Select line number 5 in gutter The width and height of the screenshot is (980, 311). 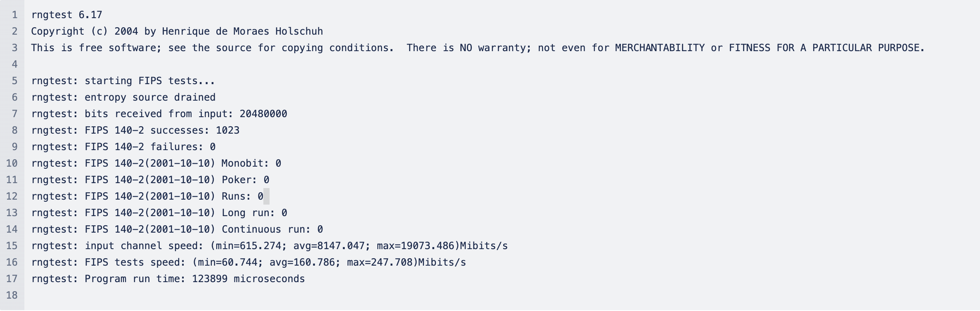coord(15,81)
